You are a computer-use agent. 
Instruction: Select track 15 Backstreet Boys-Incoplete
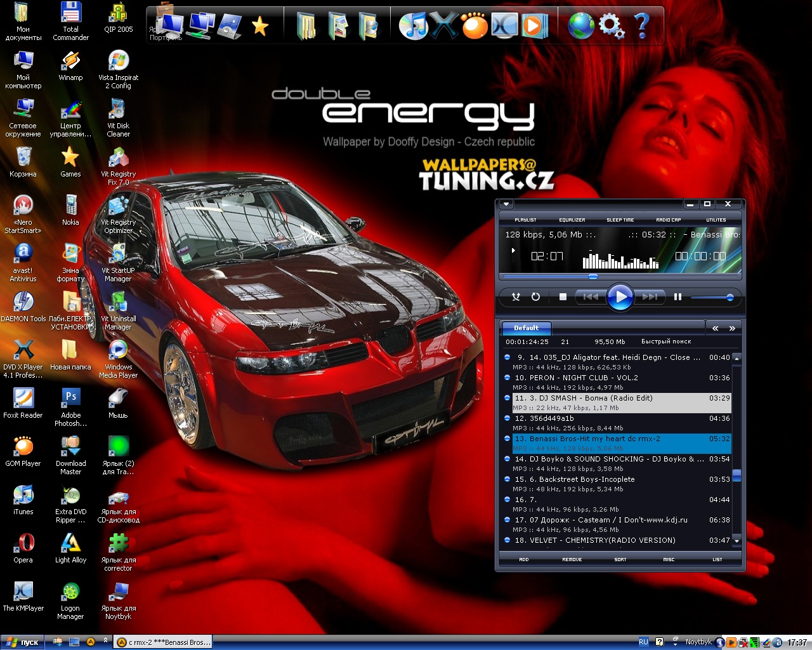point(584,479)
